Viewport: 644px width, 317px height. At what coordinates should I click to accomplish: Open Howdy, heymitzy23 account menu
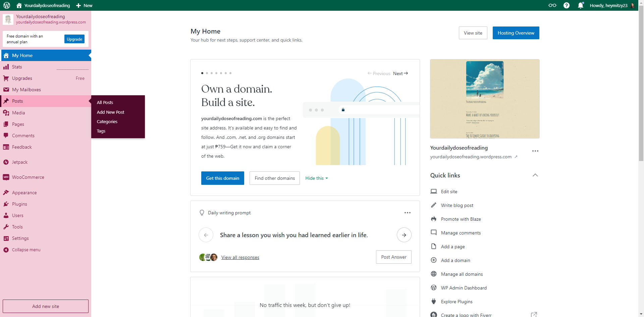pyautogui.click(x=612, y=5)
